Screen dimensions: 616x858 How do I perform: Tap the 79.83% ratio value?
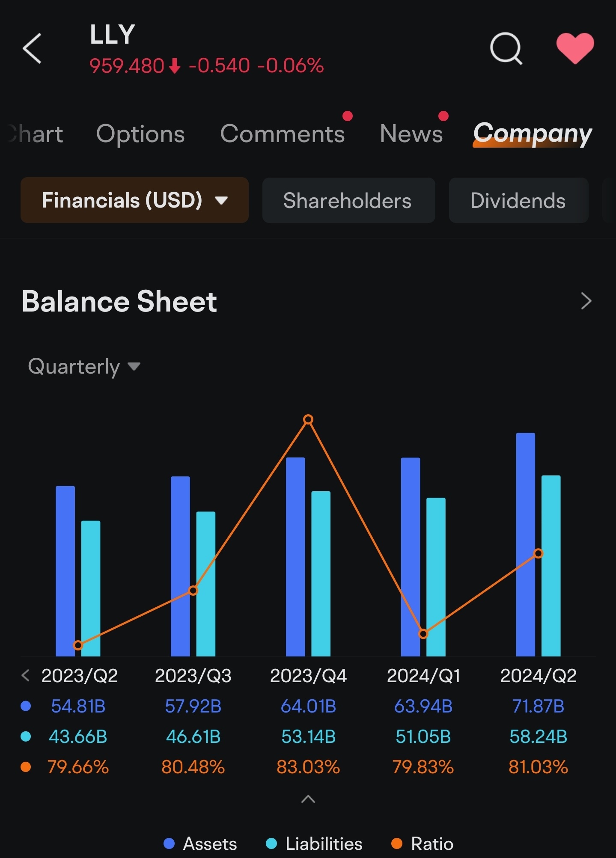pyautogui.click(x=423, y=767)
